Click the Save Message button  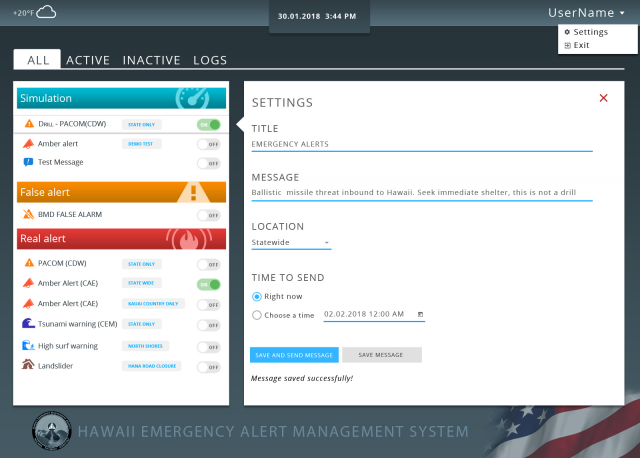[382, 355]
